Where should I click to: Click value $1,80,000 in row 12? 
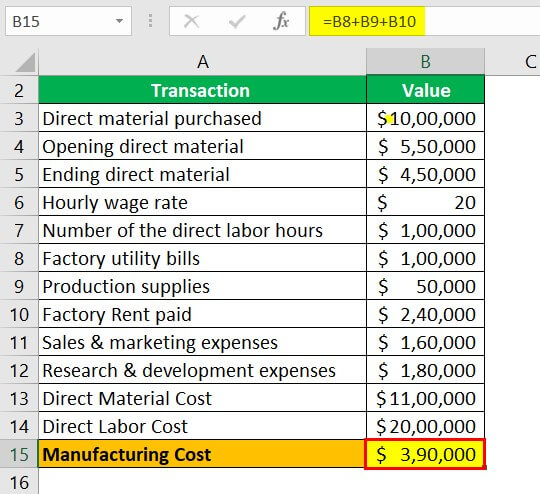[426, 370]
